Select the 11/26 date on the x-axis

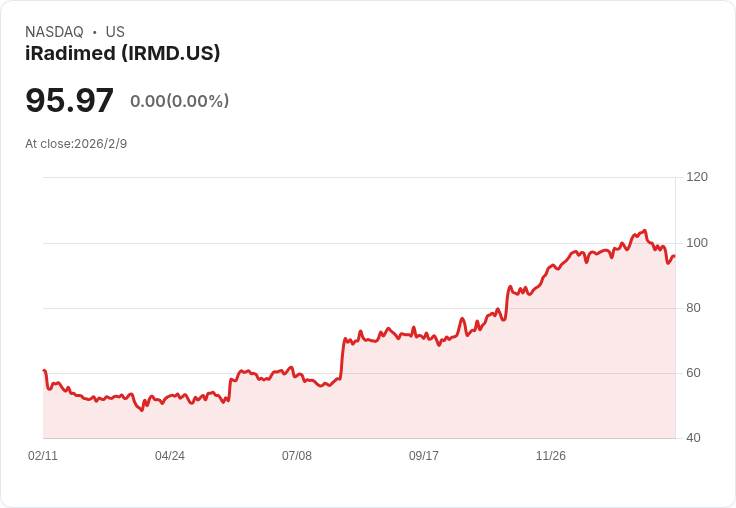pyautogui.click(x=551, y=456)
